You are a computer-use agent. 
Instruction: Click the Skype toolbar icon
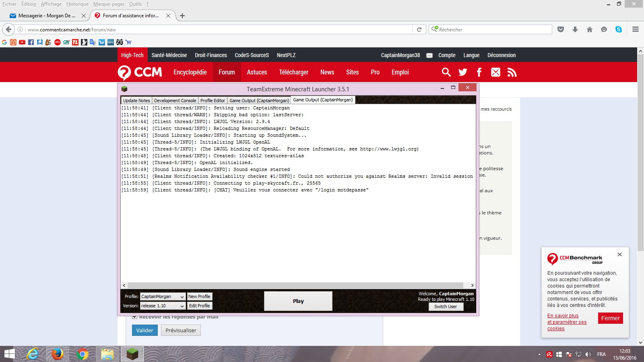pyautogui.click(x=619, y=29)
